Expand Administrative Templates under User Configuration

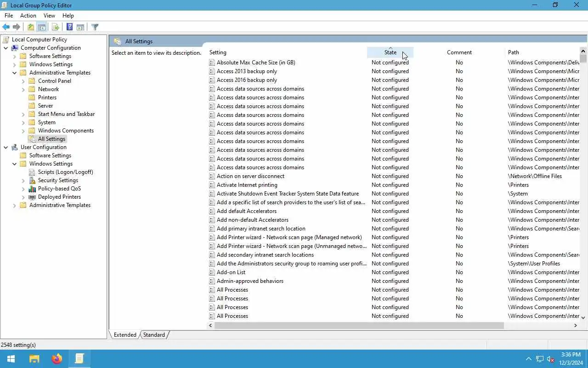click(x=14, y=205)
